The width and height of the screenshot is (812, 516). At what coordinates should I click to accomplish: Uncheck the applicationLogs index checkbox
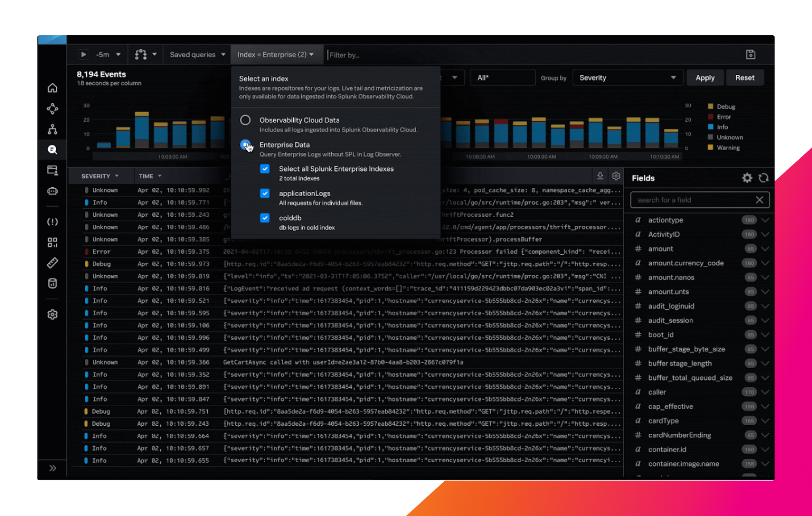coord(264,193)
